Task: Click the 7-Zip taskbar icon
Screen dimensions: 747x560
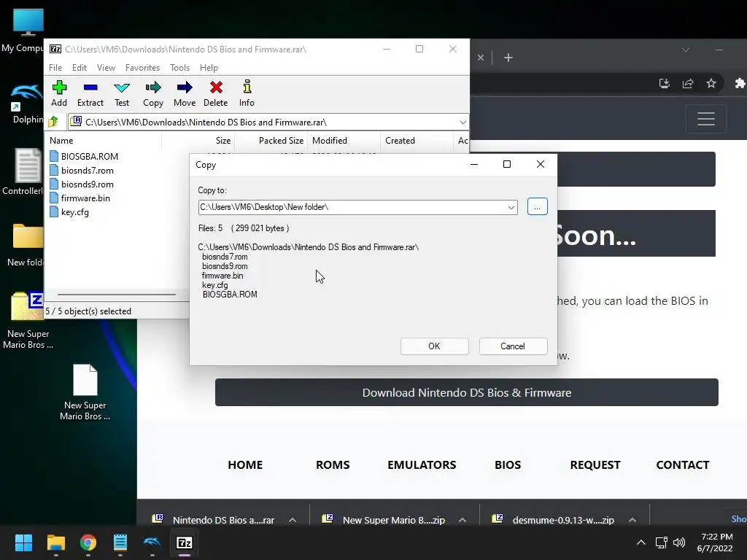Action: point(185,542)
